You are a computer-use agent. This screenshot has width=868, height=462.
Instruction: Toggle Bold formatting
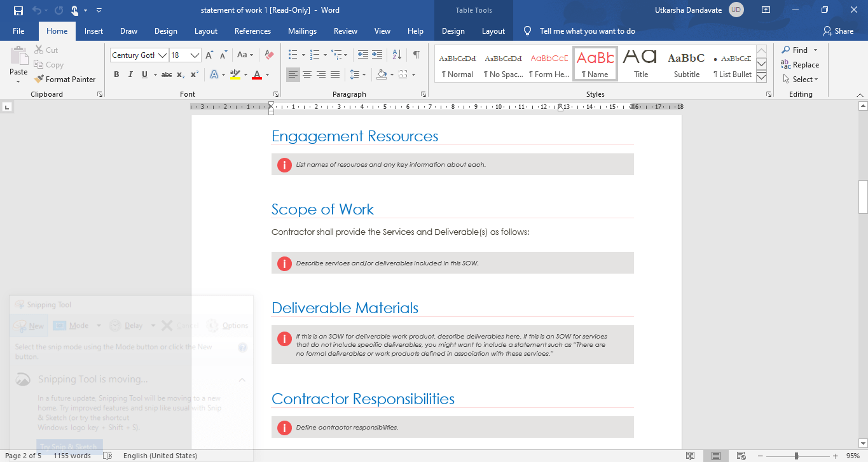(116, 74)
